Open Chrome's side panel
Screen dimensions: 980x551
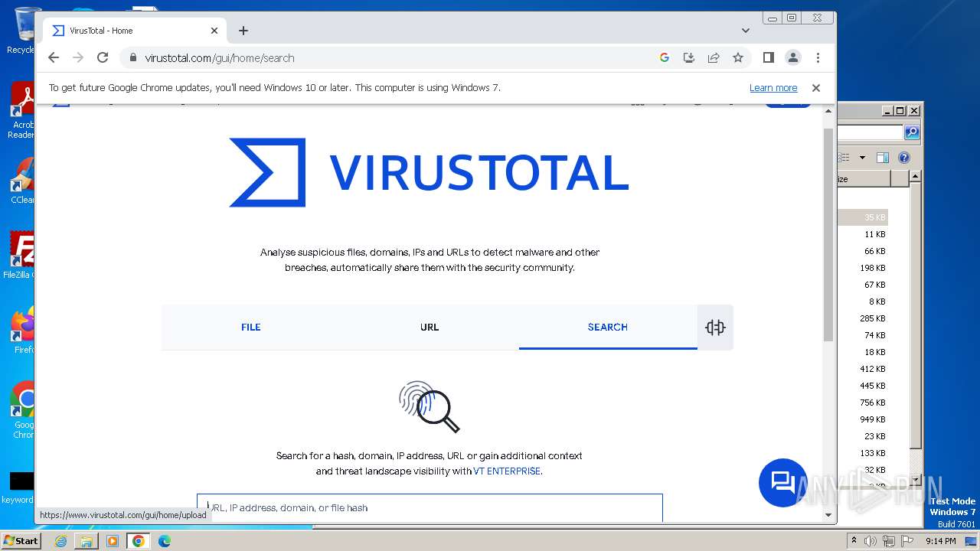click(x=769, y=57)
